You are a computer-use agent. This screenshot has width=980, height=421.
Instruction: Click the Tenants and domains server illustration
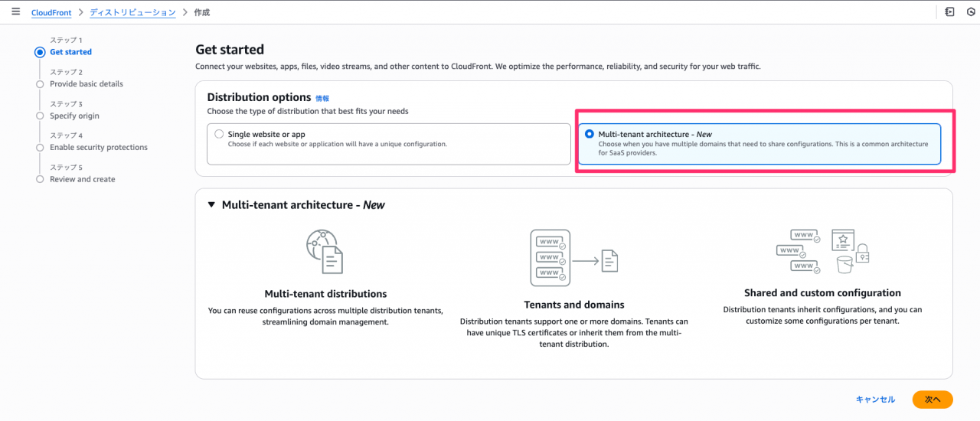tap(574, 257)
